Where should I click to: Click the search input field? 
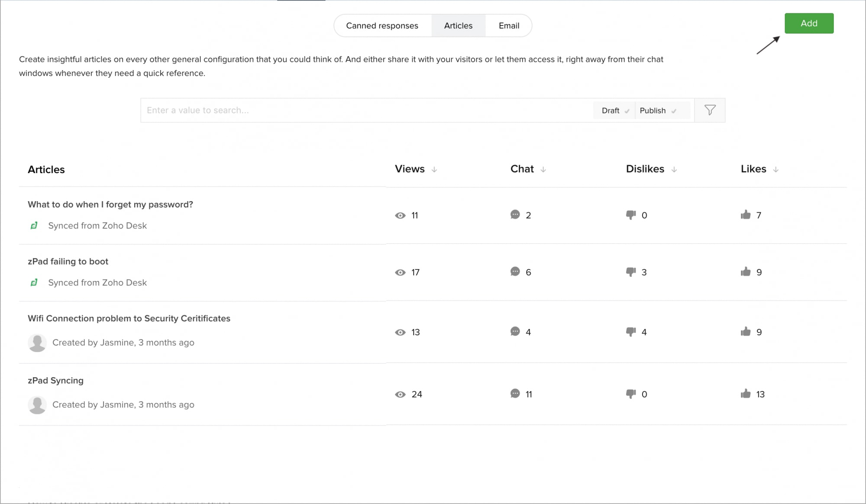point(366,110)
